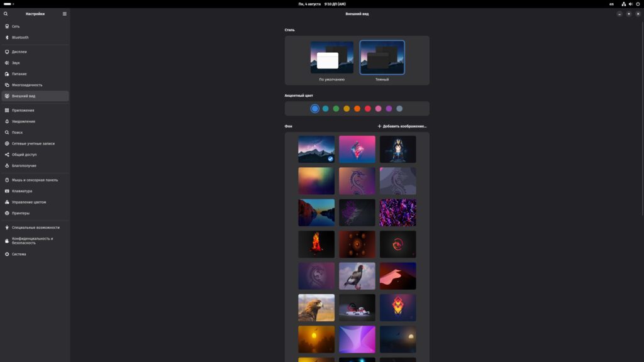
Task: Click the Дисплеи display icon
Action: coord(7,52)
